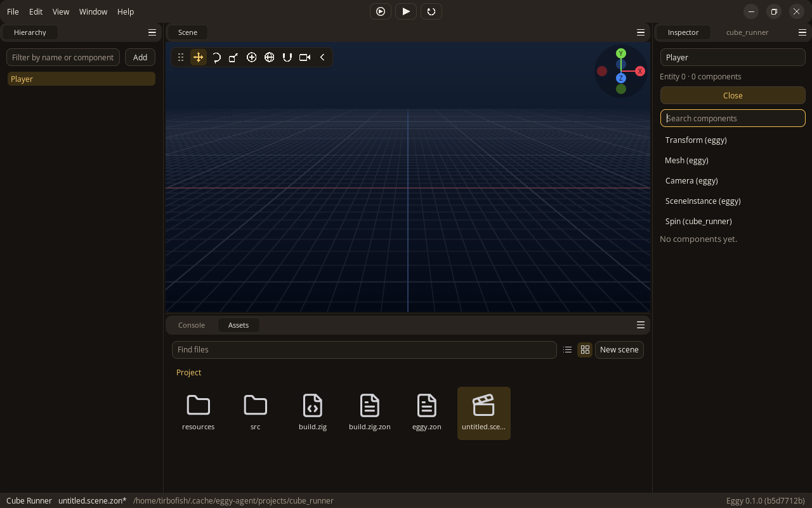
Task: Open the Hierarchy panel hamburger menu
Action: click(152, 32)
